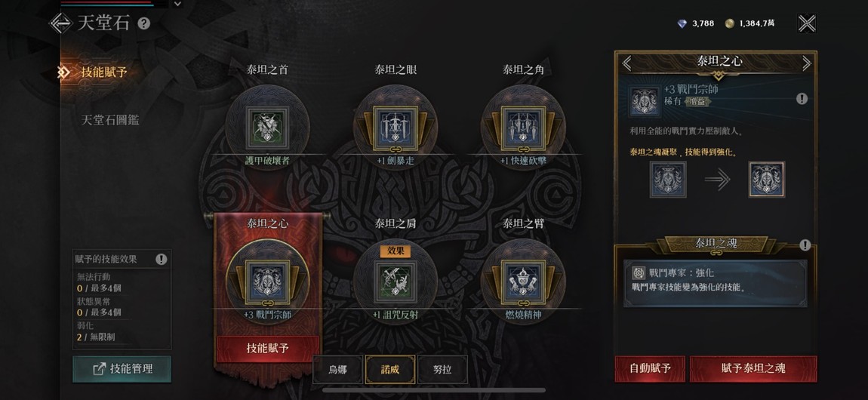Image resolution: width=868 pixels, height=400 pixels.
Task: Select the 泰坦之眼 +1 劍暴走 skill icon
Action: 396,125
